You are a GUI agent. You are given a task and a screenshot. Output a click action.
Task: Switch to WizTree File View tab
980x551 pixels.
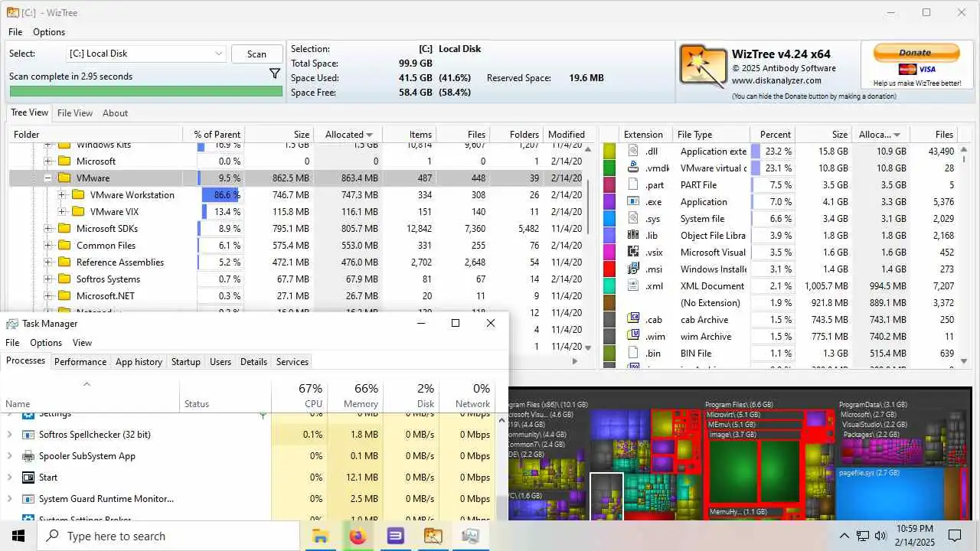[75, 112]
